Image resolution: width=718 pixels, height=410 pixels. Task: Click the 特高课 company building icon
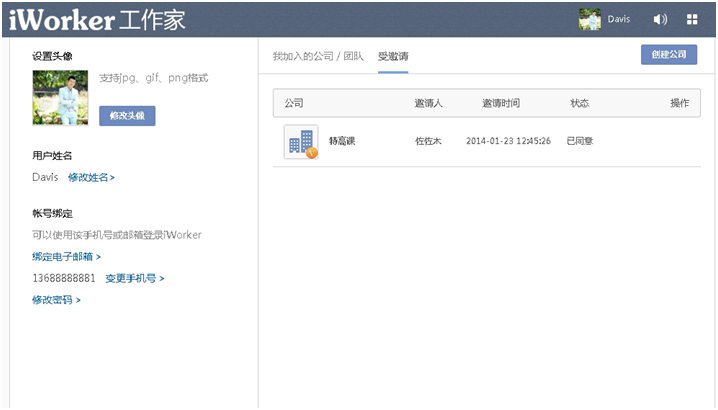point(301,142)
